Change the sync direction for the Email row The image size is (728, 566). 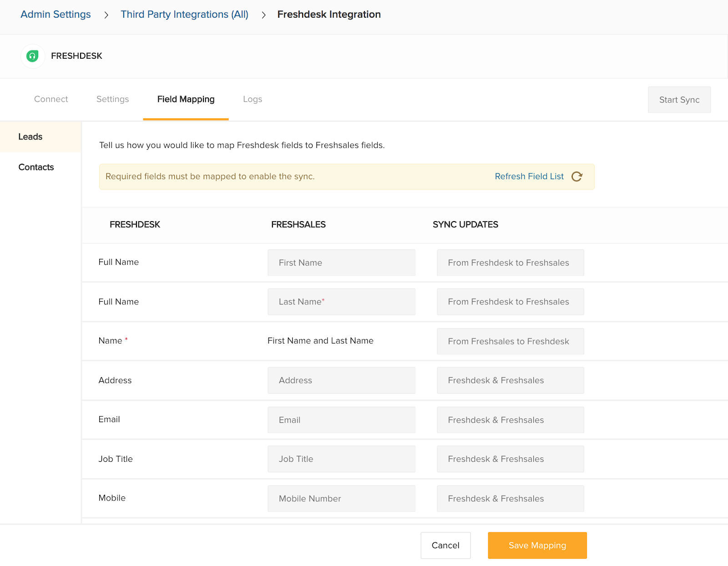[x=510, y=420]
